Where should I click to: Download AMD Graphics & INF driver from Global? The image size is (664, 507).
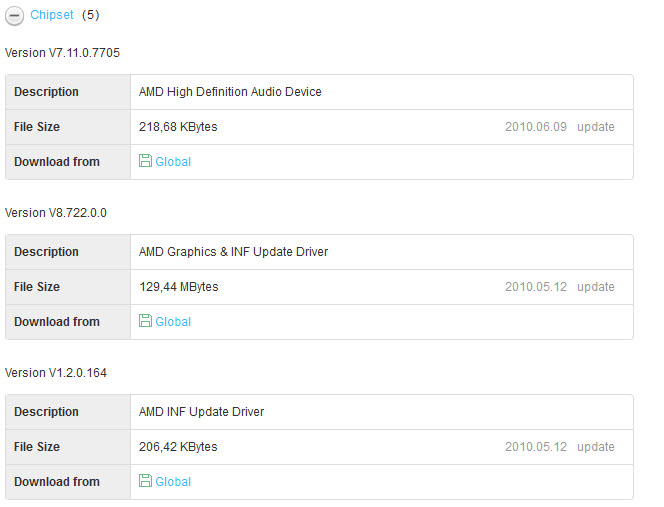tap(173, 322)
